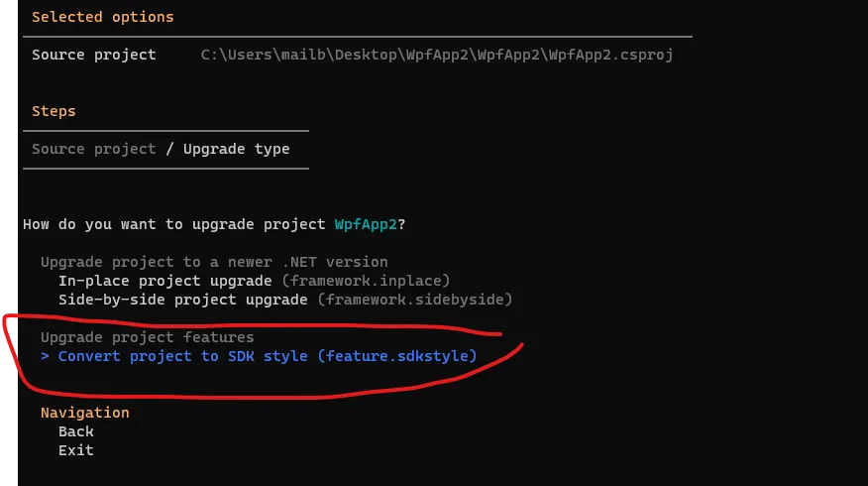Select Side-by-side project upgrade option
This screenshot has width=868, height=486.
click(285, 300)
